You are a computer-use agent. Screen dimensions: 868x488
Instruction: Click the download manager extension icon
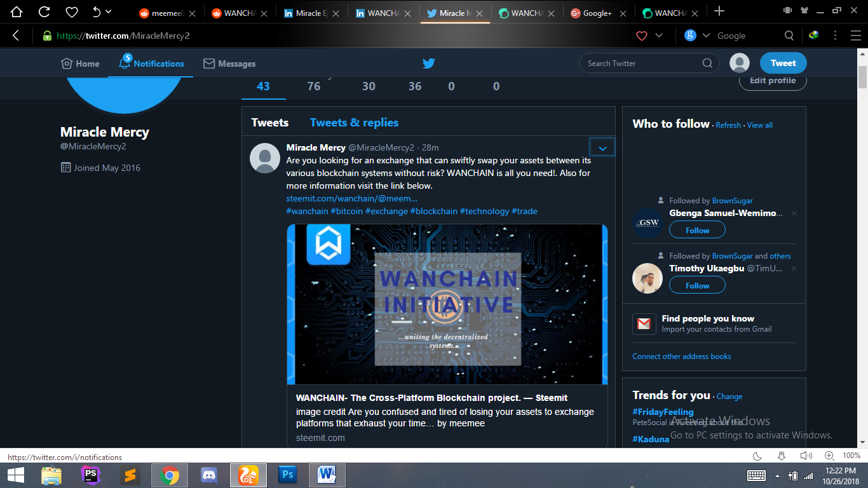814,36
